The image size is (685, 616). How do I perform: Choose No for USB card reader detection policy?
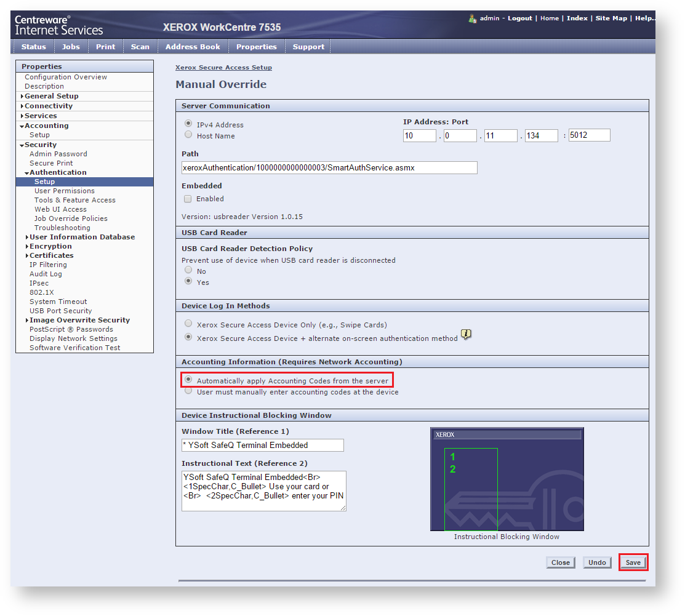pyautogui.click(x=188, y=270)
